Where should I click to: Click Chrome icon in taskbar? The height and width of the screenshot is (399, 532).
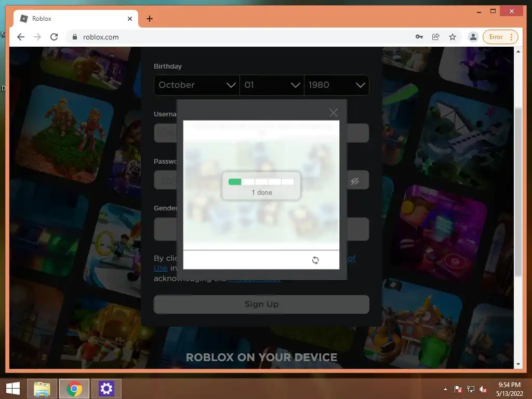pos(74,389)
